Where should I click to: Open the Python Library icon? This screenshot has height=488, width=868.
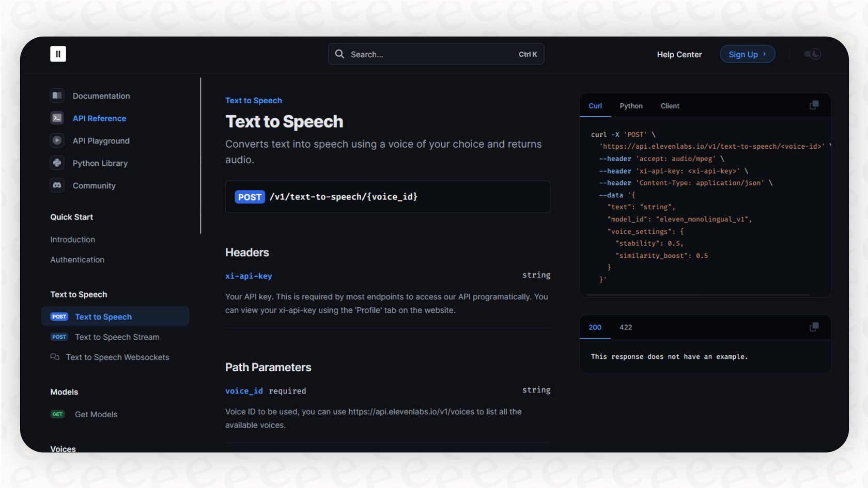click(57, 163)
